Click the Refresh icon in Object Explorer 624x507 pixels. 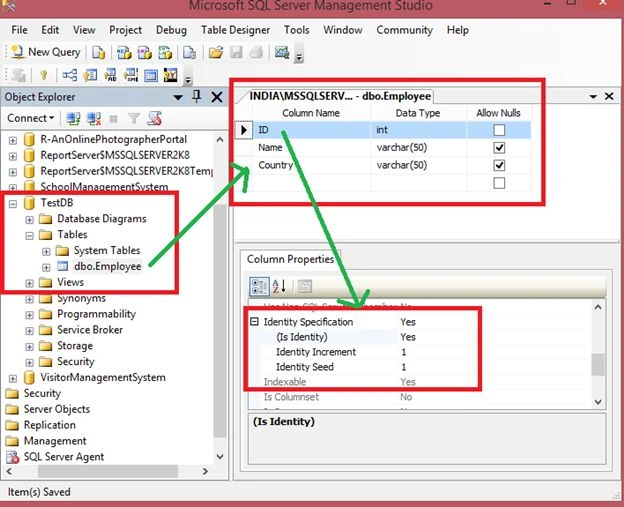(x=154, y=119)
